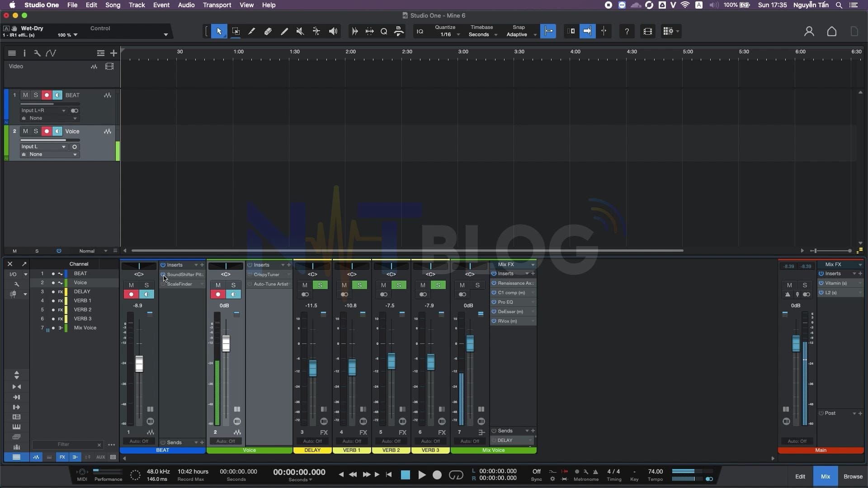The image size is (868, 488).
Task: Mute the VERB 1 mixer channel
Action: point(344,285)
